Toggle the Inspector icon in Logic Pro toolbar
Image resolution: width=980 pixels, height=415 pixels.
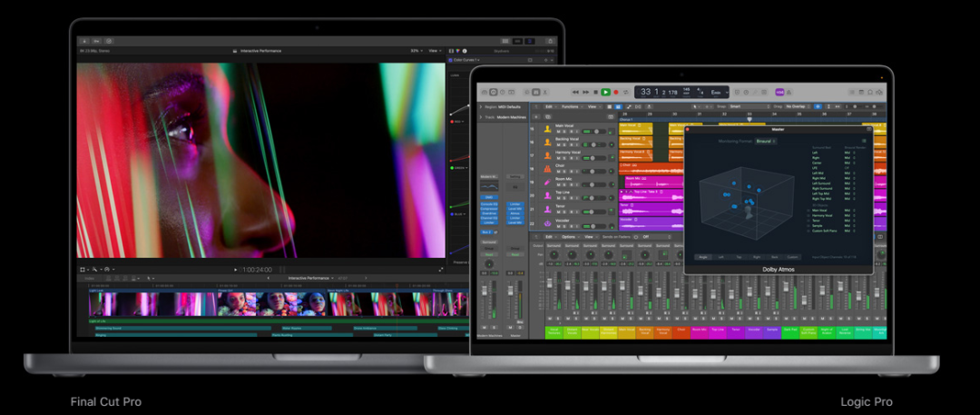[493, 92]
